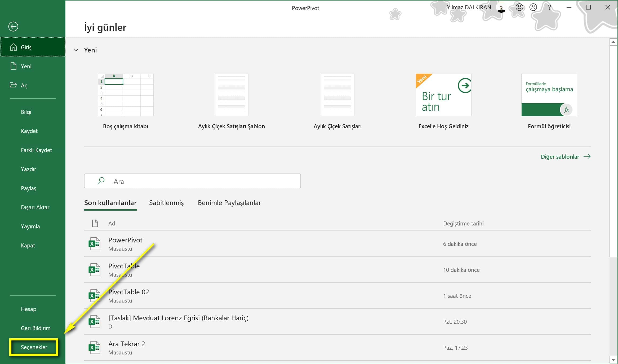Viewport: 618px width, 364px height.
Task: Click the Excel icon beside Taslak Mevduat
Action: click(94, 322)
